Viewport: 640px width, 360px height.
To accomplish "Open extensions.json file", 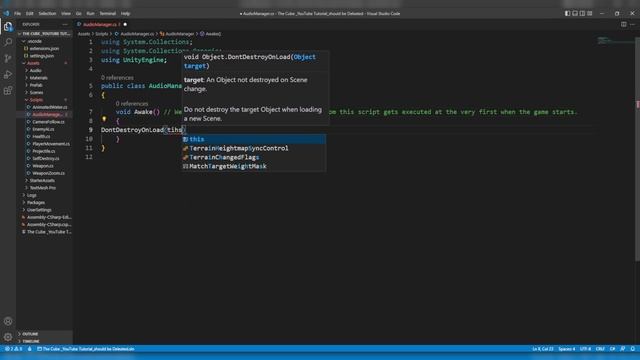I will pos(44,49).
